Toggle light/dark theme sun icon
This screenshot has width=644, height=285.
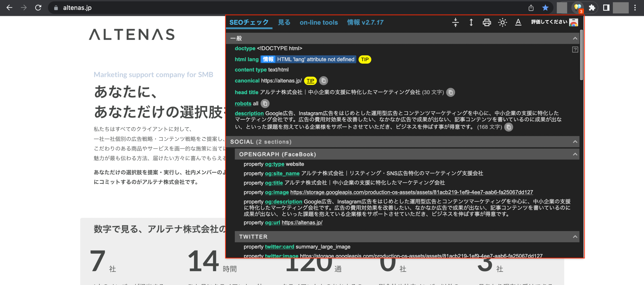(502, 22)
